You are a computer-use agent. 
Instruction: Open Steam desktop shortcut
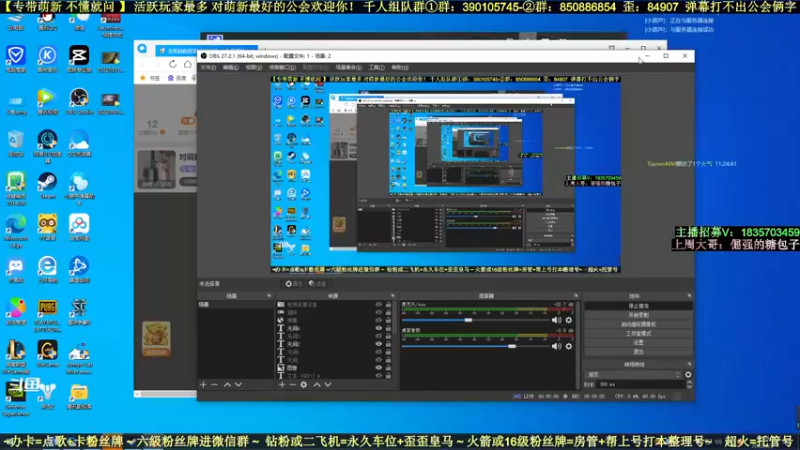[x=47, y=185]
